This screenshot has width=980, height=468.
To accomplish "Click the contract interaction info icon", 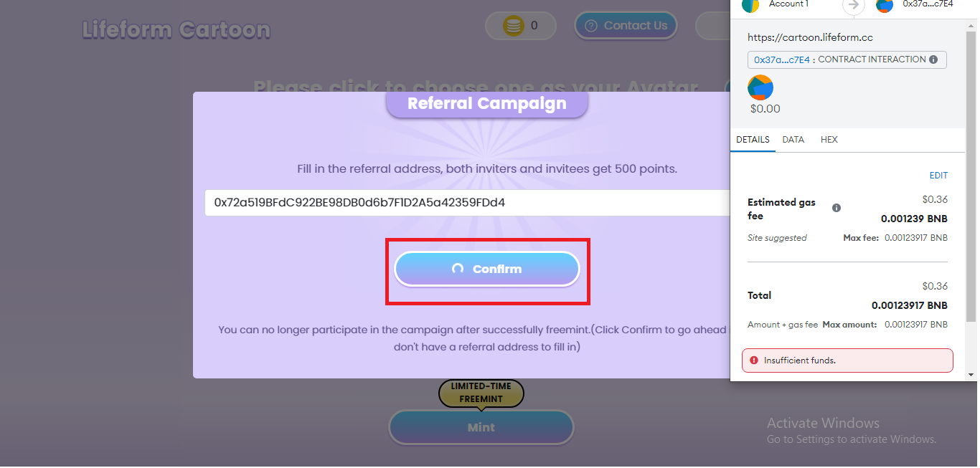I will [933, 59].
